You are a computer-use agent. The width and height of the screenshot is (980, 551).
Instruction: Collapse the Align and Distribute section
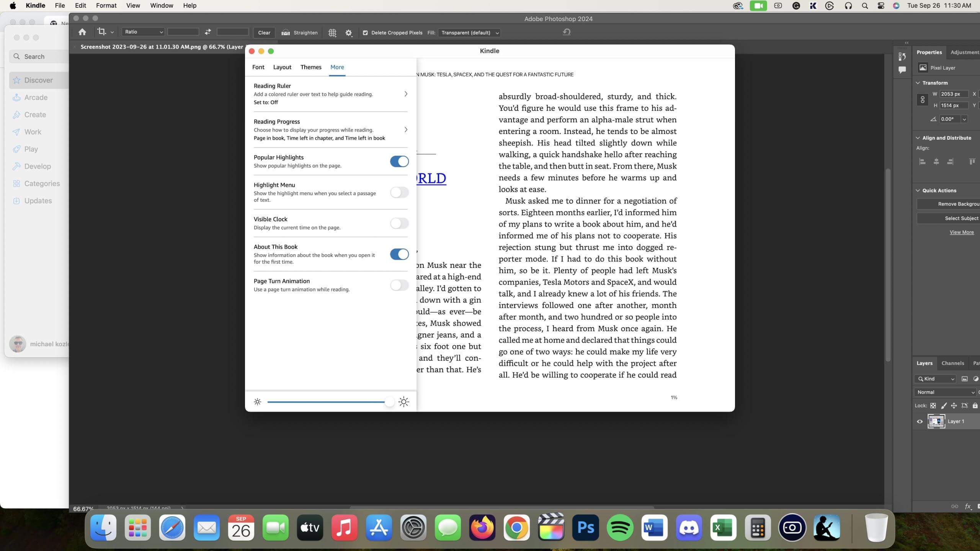918,138
